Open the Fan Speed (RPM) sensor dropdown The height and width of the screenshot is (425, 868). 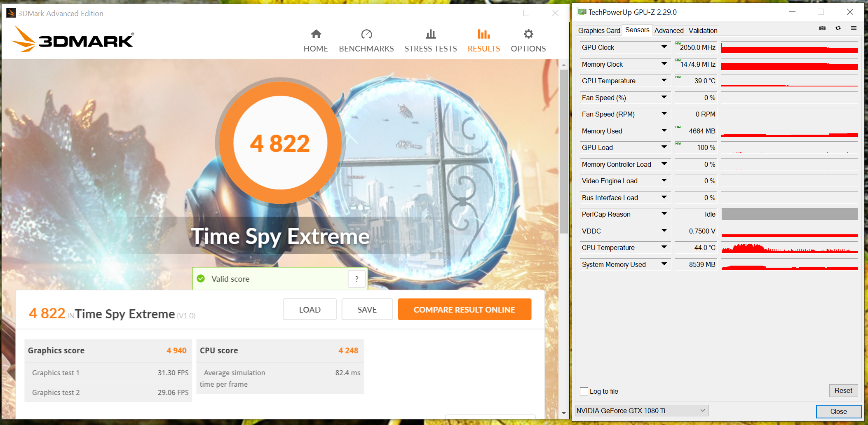[x=664, y=114]
